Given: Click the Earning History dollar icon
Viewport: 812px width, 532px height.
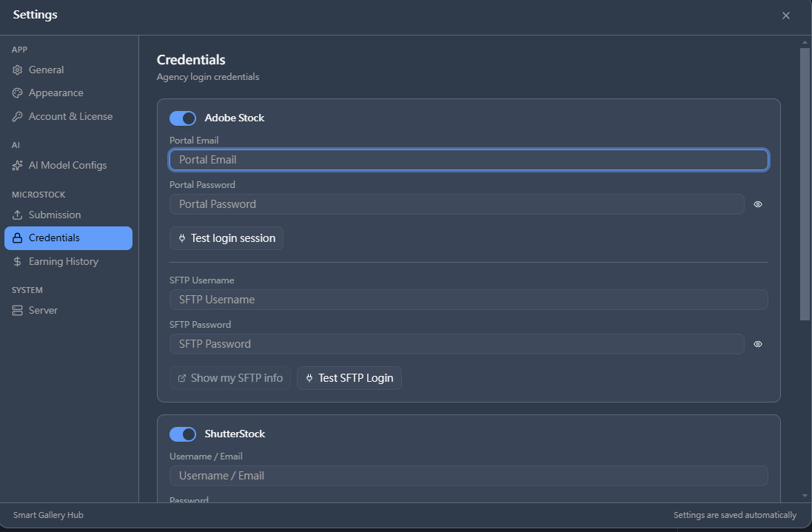Looking at the screenshot, I should click(17, 261).
